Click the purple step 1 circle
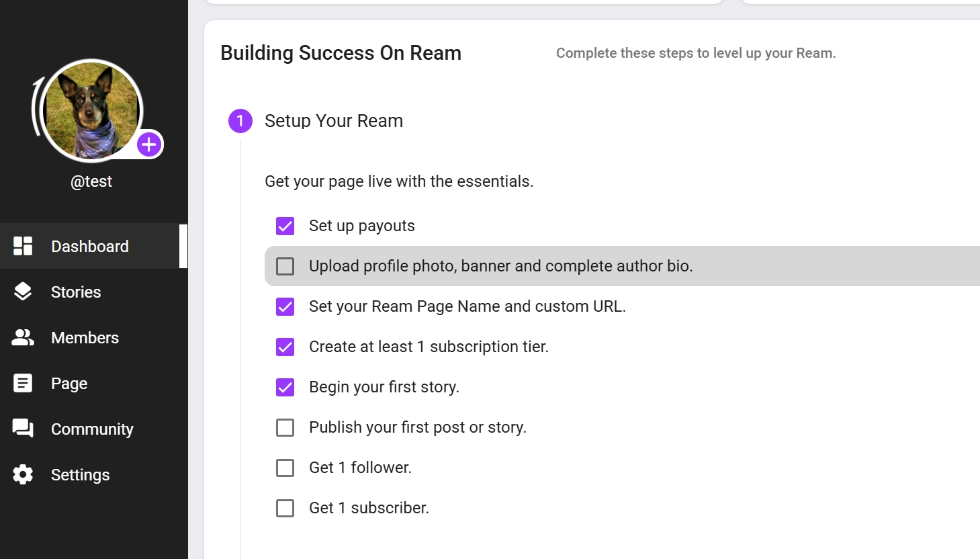980x559 pixels. click(x=240, y=121)
